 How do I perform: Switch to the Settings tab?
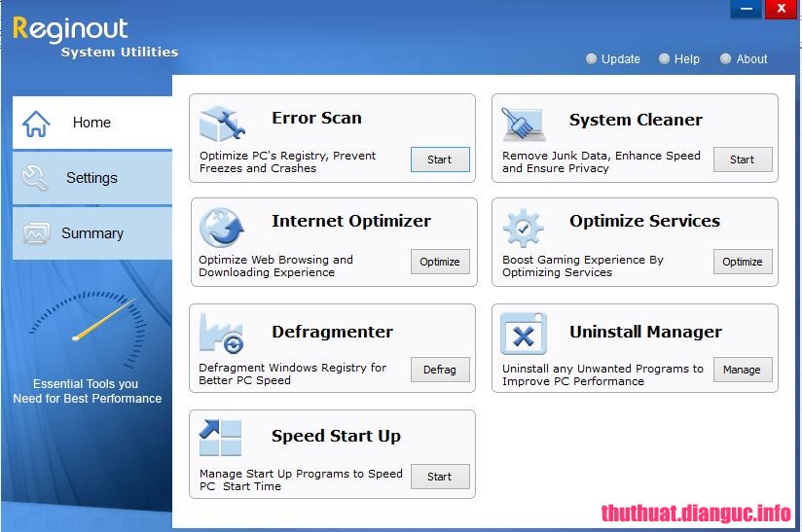[x=92, y=178]
